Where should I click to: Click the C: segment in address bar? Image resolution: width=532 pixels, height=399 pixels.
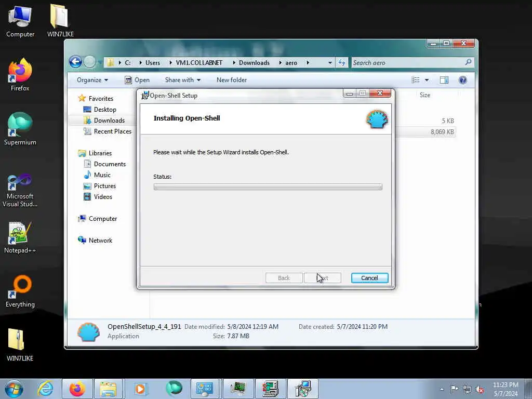tap(128, 63)
